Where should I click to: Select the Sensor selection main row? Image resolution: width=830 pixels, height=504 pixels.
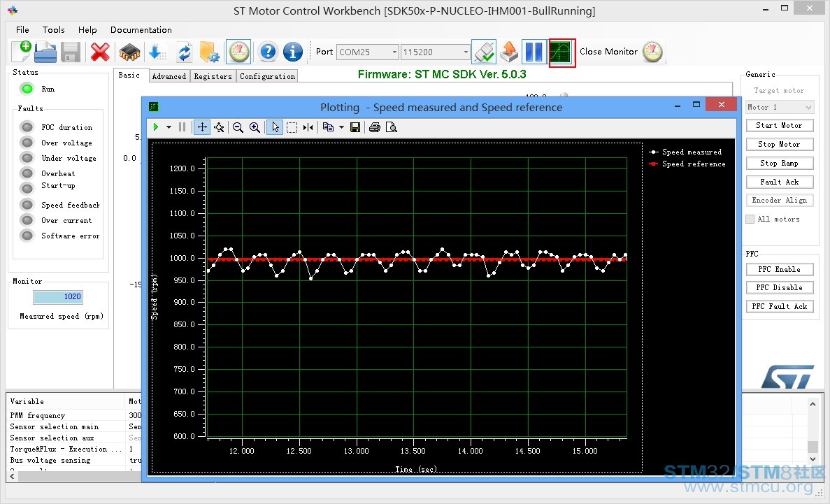click(x=75, y=426)
